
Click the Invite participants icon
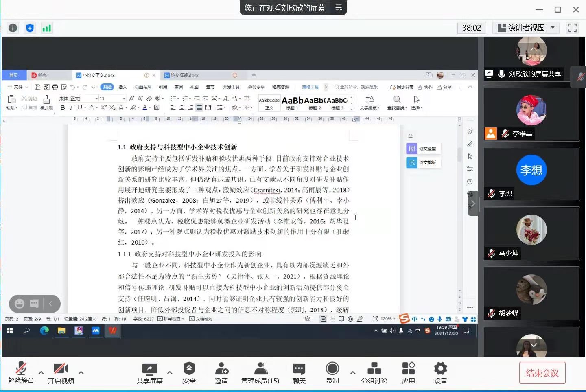tap(221, 369)
